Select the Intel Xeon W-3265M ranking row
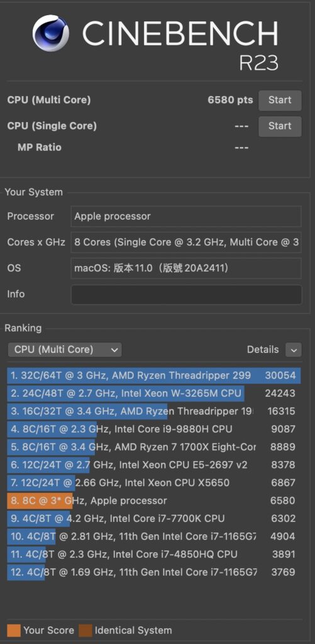Viewport: 315px width, 644px height. click(x=153, y=394)
